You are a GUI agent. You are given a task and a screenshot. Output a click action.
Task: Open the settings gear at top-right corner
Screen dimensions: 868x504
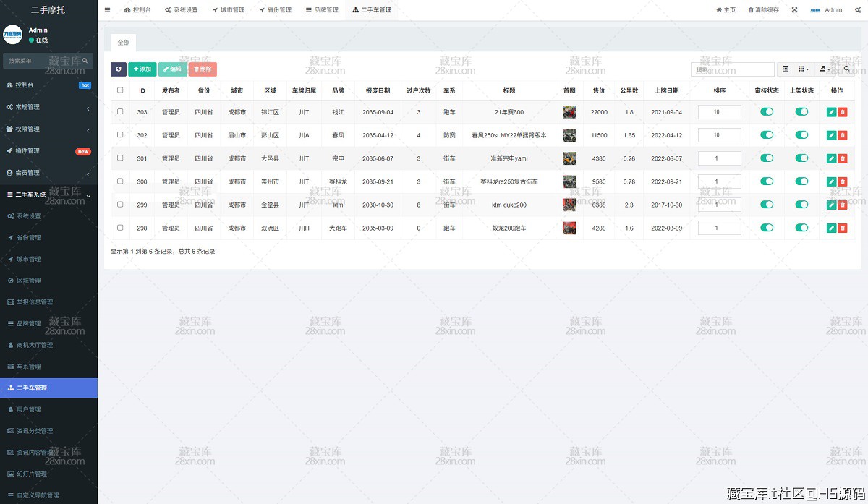(858, 9)
